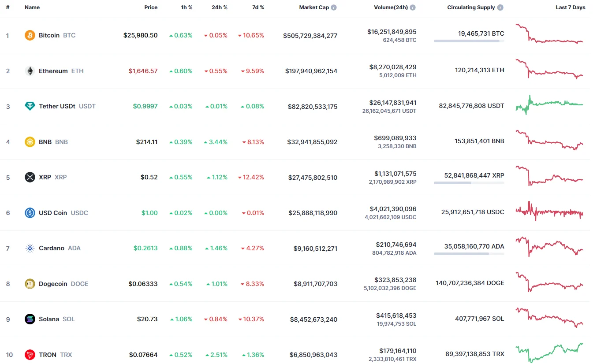This screenshot has height=364, width=597.
Task: Open the Ethereum coin detail link
Action: tap(53, 71)
